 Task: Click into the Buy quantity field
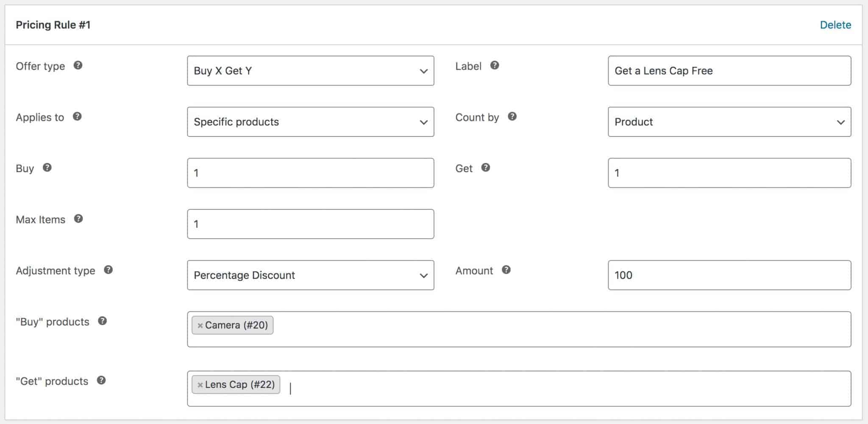311,173
